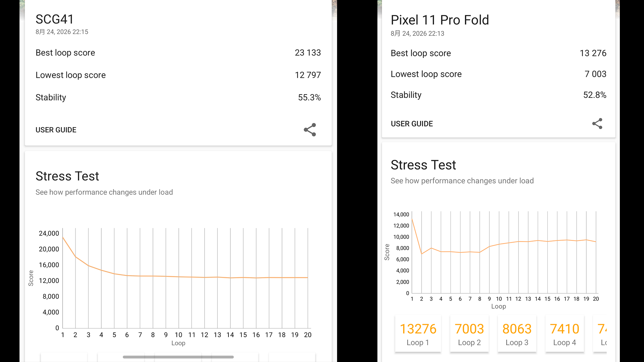Tap SCG41 Best loop score 23 133

click(x=308, y=53)
